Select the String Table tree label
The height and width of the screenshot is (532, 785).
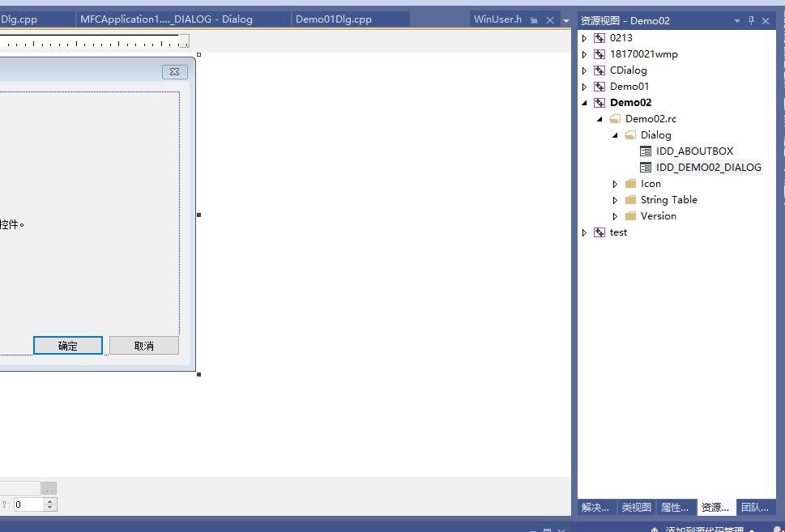point(669,200)
